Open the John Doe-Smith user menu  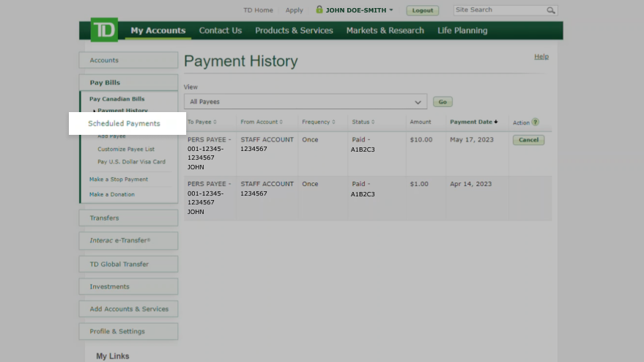click(359, 10)
